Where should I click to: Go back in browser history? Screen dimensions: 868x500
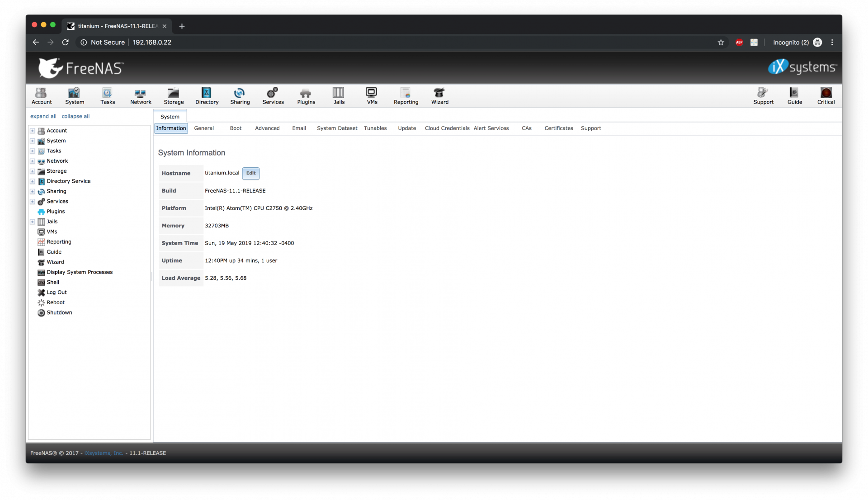[36, 42]
